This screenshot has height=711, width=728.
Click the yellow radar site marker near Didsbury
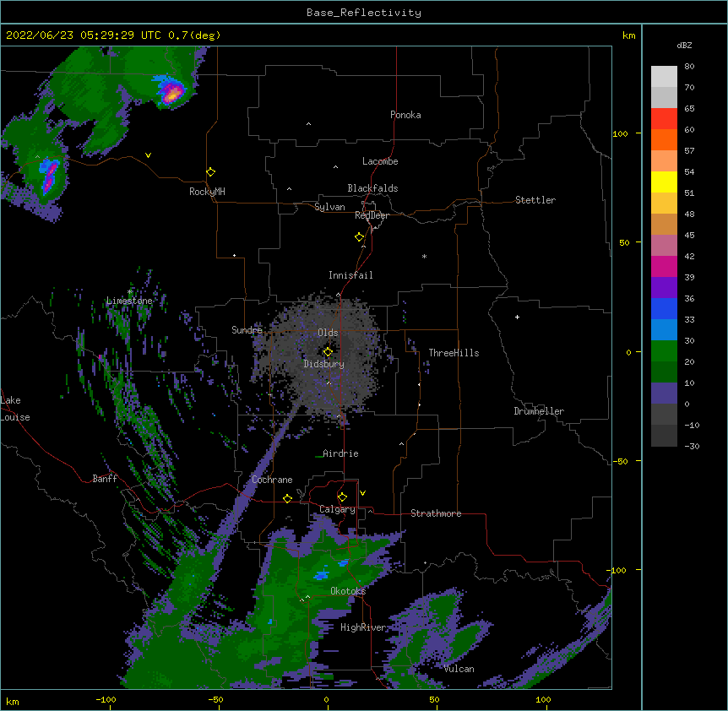(x=328, y=351)
